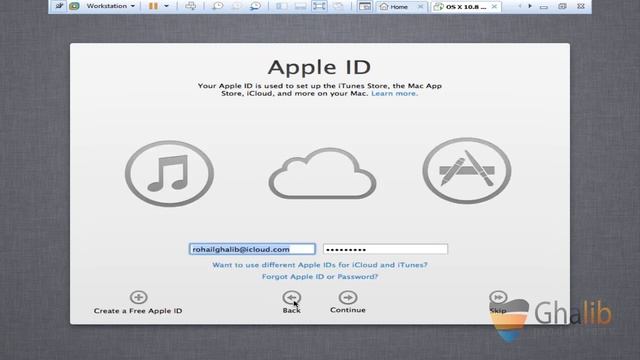Click the leftmost VMware toolbar pin icon
The height and width of the screenshot is (360, 640).
(59, 6)
